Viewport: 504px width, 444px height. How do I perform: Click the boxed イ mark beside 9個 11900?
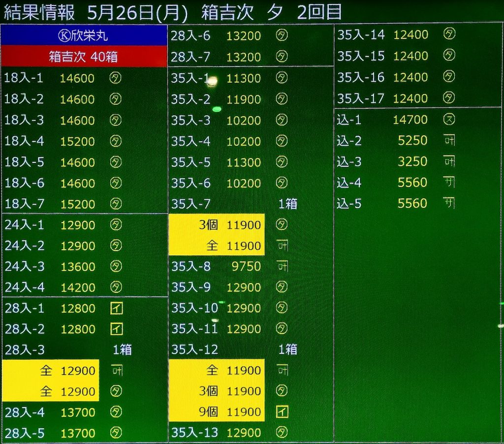coord(283,412)
